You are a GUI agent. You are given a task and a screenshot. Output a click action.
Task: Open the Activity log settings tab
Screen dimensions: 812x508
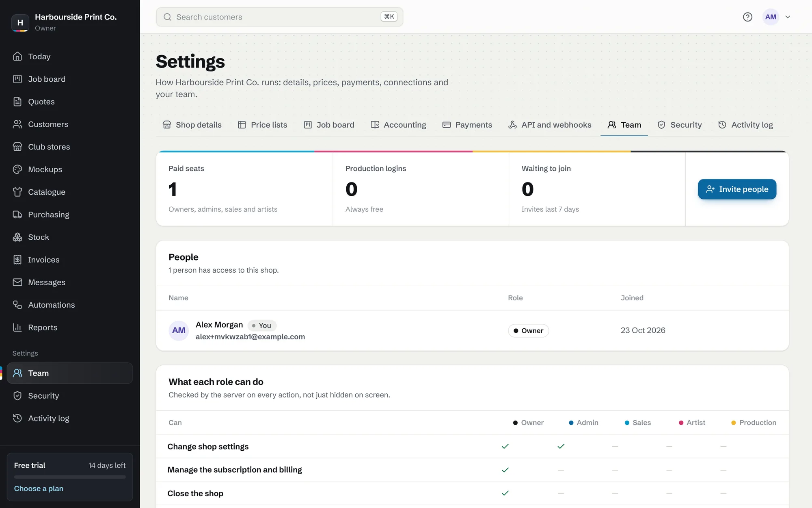(745, 125)
